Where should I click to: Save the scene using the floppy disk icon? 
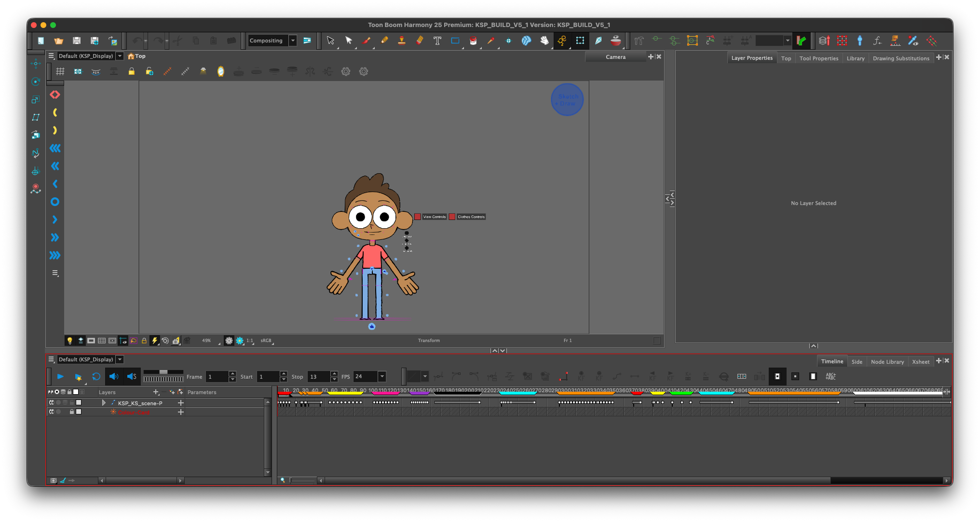(x=77, y=41)
